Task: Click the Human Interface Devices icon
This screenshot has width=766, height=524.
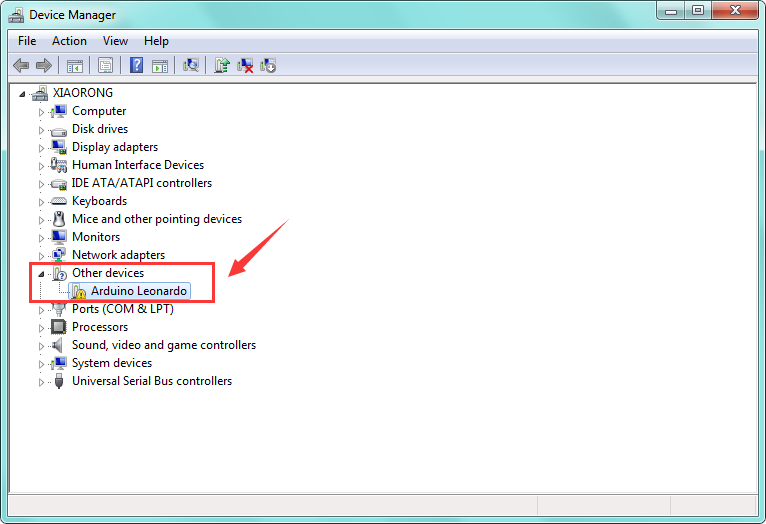Action: (59, 165)
